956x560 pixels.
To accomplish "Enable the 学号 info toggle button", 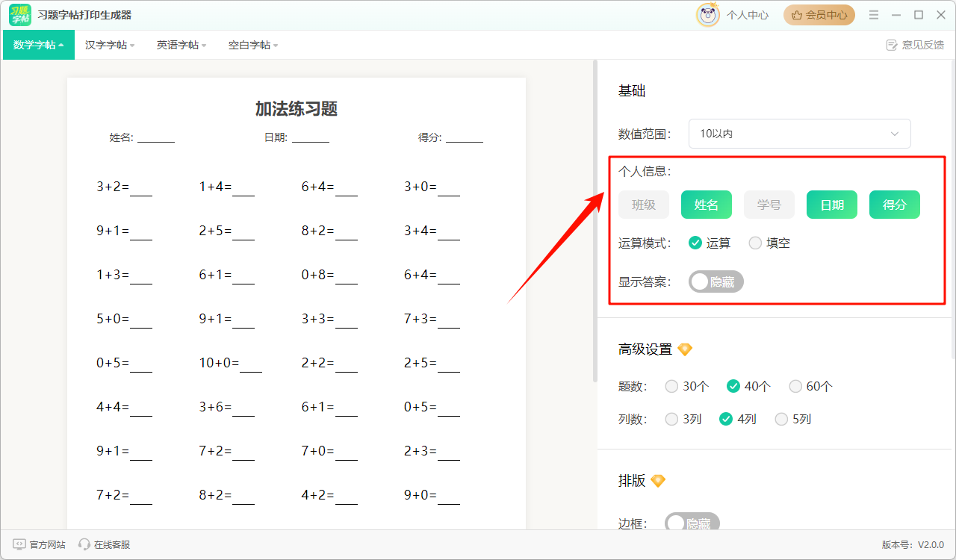I will tap(769, 205).
